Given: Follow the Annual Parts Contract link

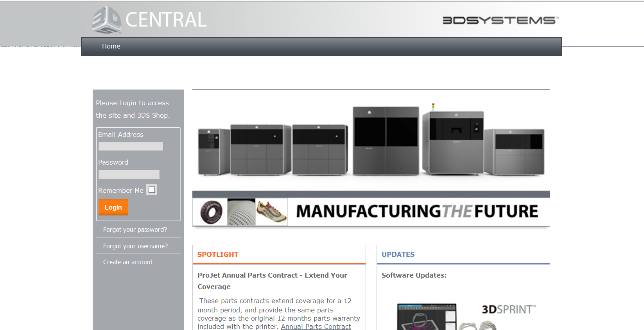Looking at the screenshot, I should (x=316, y=326).
